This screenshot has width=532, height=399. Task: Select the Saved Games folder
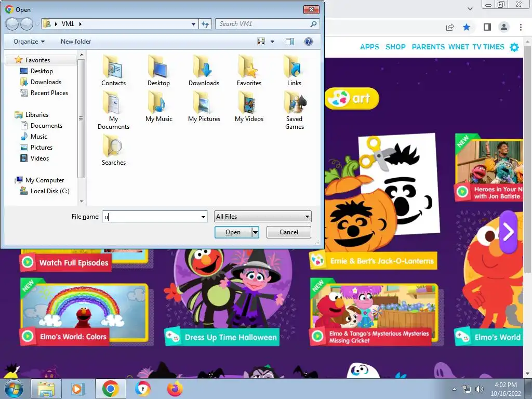294,111
